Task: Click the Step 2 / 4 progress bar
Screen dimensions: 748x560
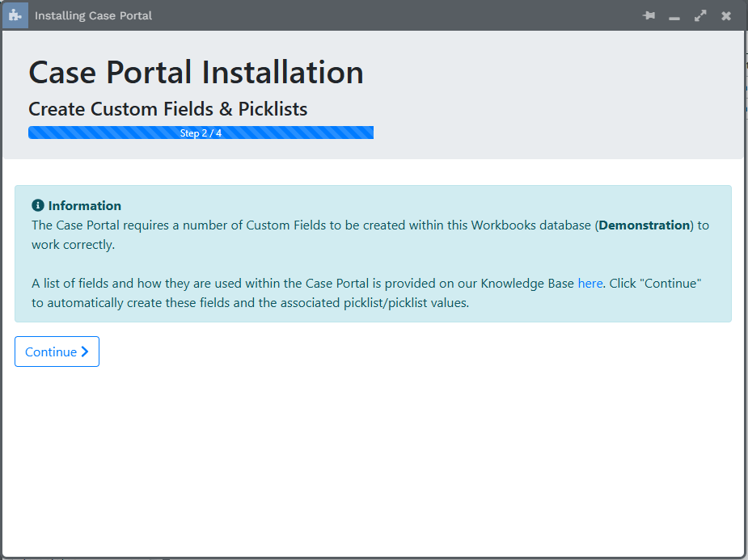Action: [x=201, y=133]
